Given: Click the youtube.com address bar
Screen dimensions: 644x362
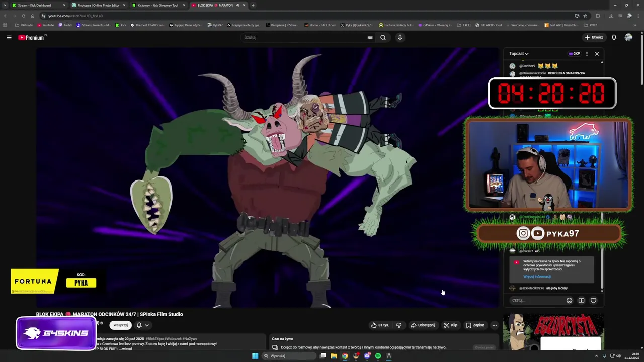Looking at the screenshot, I should click(307, 16).
